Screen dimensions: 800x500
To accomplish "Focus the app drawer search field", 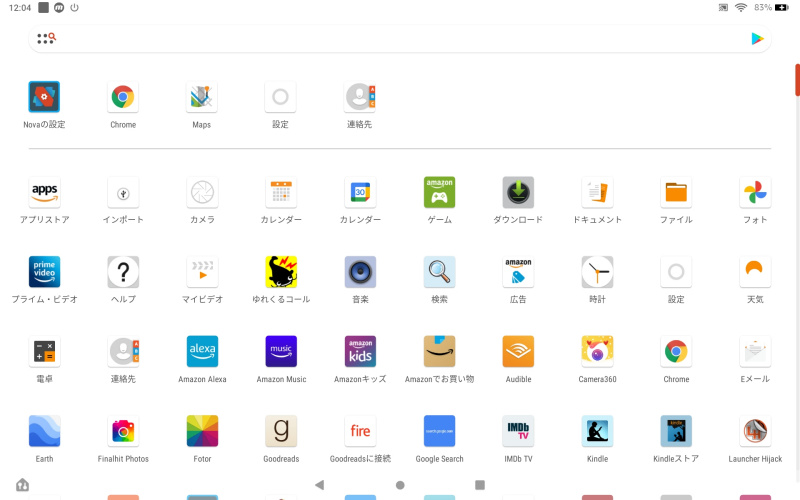I will tap(399, 39).
